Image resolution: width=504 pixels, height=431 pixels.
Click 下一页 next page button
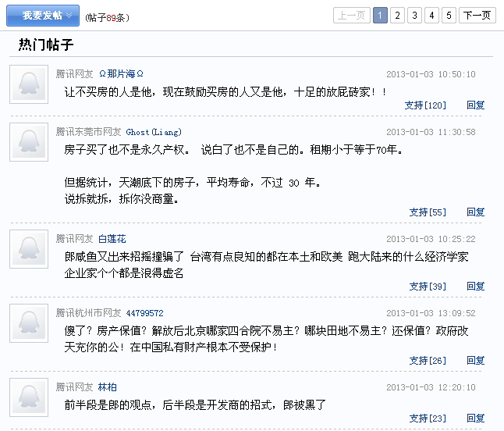pyautogui.click(x=477, y=16)
